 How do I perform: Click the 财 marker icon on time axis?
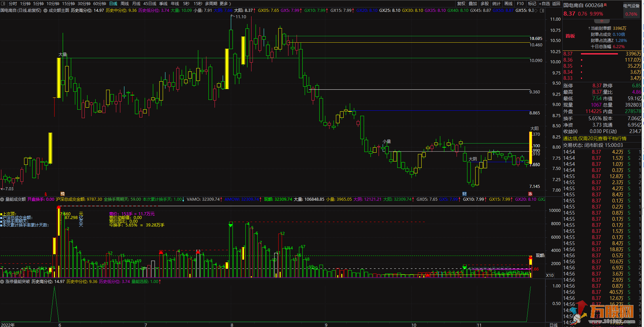point(464,194)
